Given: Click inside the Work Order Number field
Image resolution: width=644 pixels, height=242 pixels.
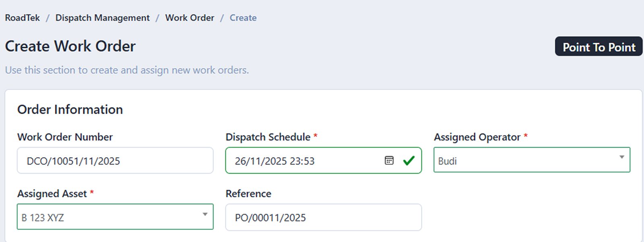Looking at the screenshot, I should pos(115,161).
